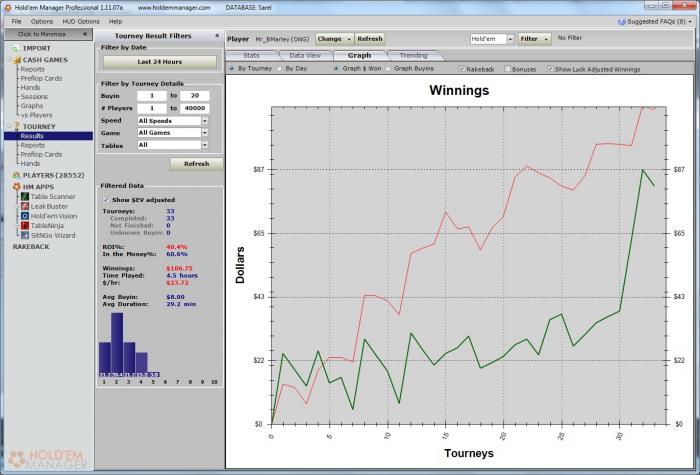Open SitNGo Wizard app icon
The image size is (700, 475).
tap(25, 235)
